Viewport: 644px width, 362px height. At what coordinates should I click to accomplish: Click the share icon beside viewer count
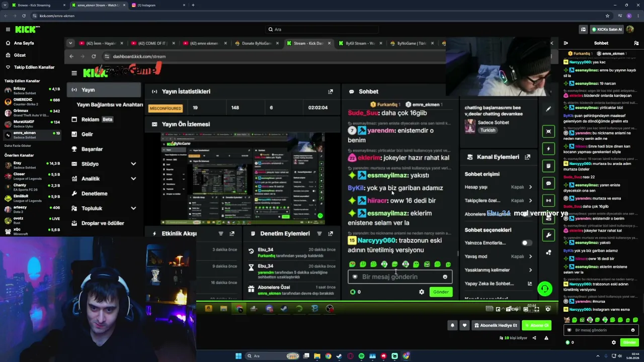(x=534, y=338)
